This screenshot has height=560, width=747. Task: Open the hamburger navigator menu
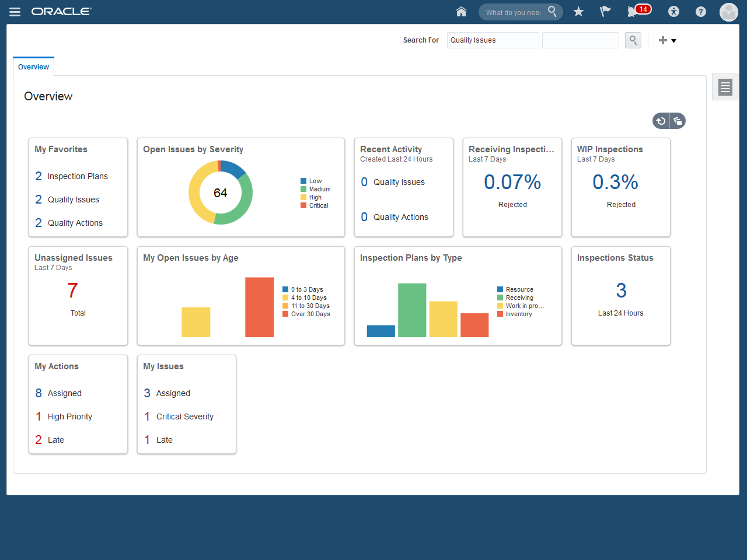pyautogui.click(x=15, y=12)
